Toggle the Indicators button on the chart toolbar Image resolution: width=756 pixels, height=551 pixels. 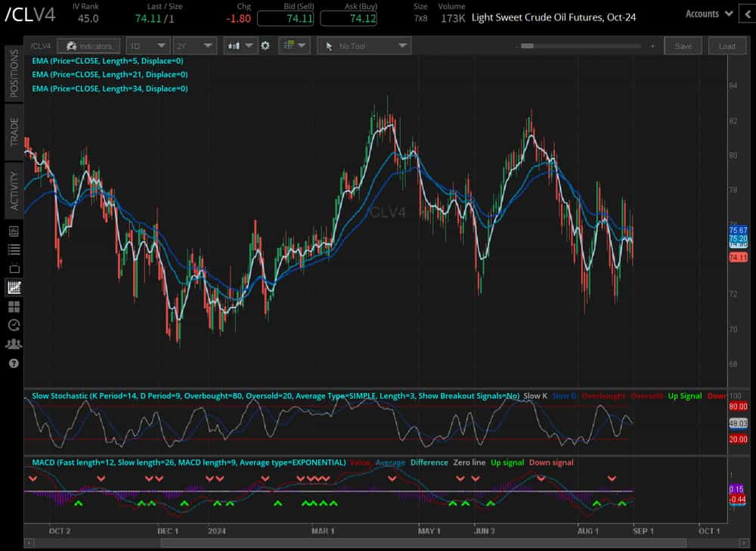88,45
